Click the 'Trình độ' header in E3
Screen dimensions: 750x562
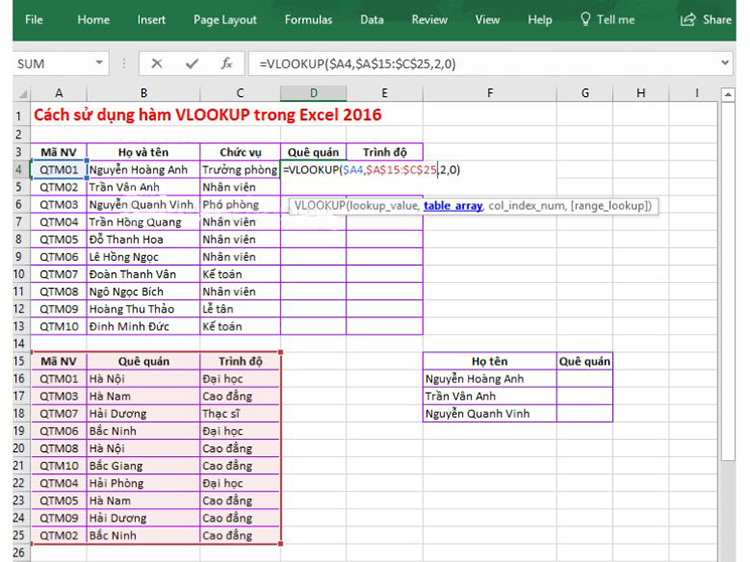pyautogui.click(x=385, y=152)
